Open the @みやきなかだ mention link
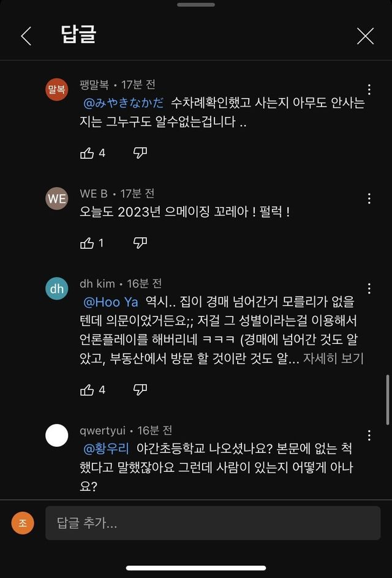This screenshot has width=392, height=578. coord(124,103)
